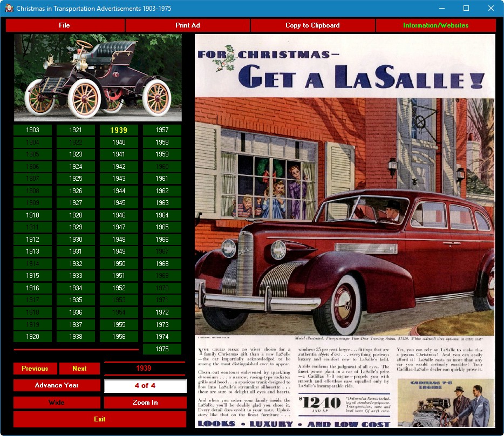Close the Christmas in Transportation Advertisements window
The image size is (504, 436).
click(491, 8)
